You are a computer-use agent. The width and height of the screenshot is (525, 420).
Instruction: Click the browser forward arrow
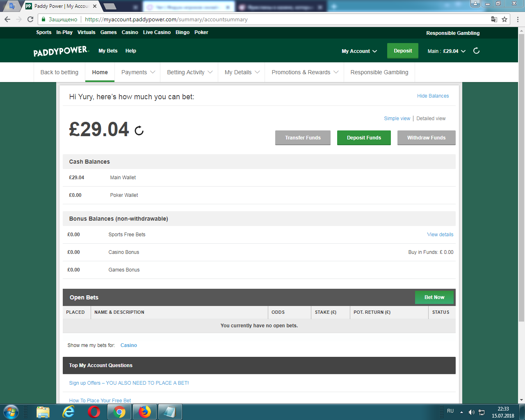(19, 19)
